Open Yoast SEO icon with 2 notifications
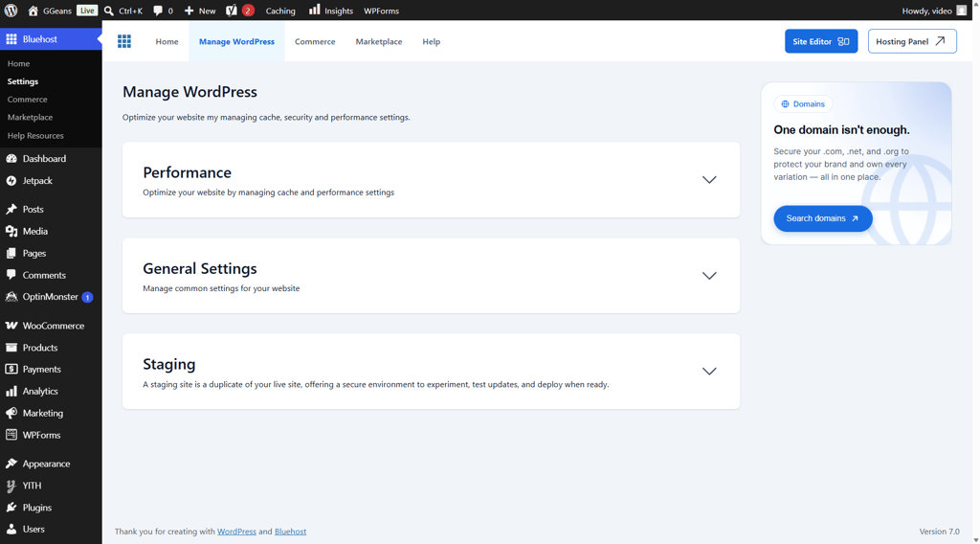Image resolution: width=980 pixels, height=544 pixels. click(232, 11)
